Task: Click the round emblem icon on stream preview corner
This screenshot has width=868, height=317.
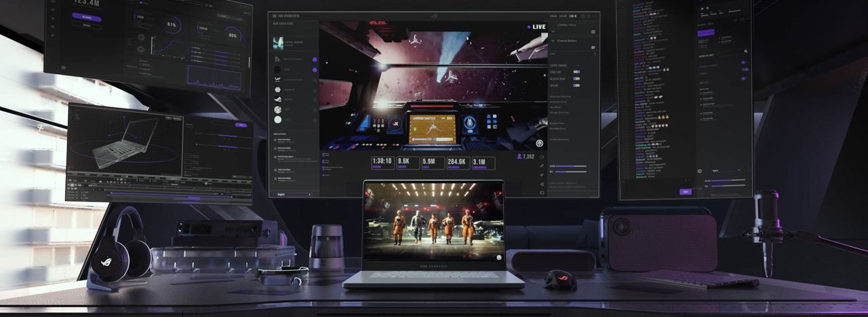Action: click(540, 143)
